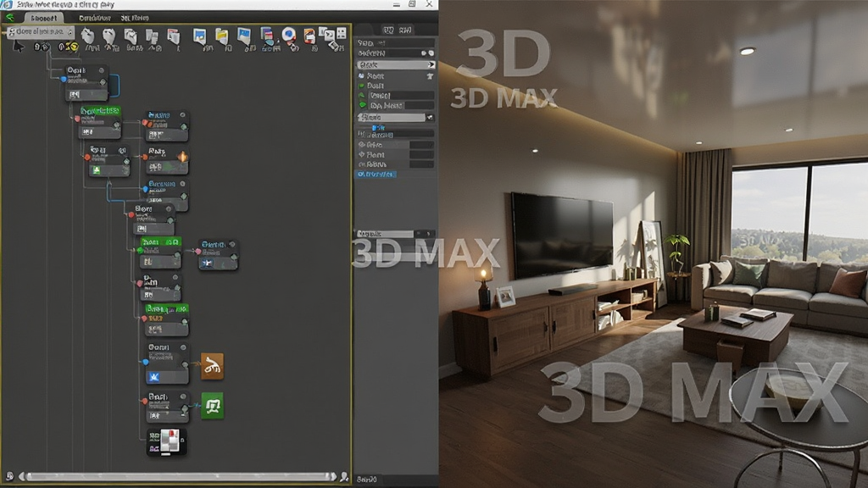Click the green picture icon inside a node

tap(97, 169)
